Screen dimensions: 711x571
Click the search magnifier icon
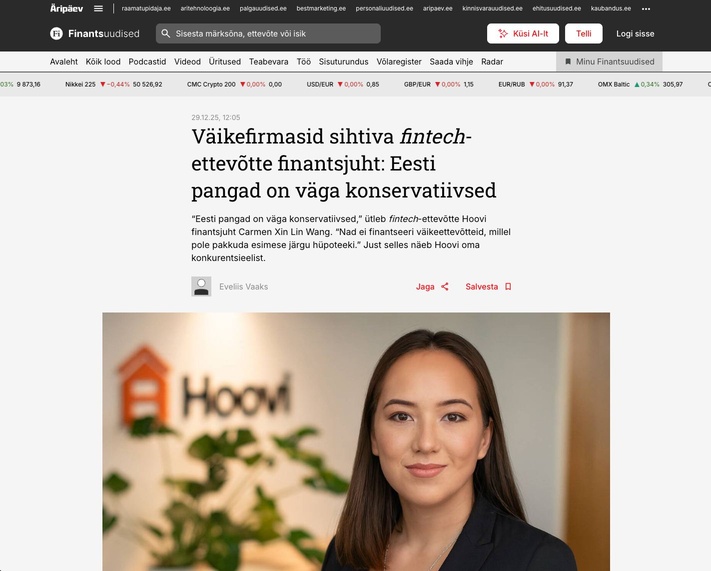click(x=166, y=34)
